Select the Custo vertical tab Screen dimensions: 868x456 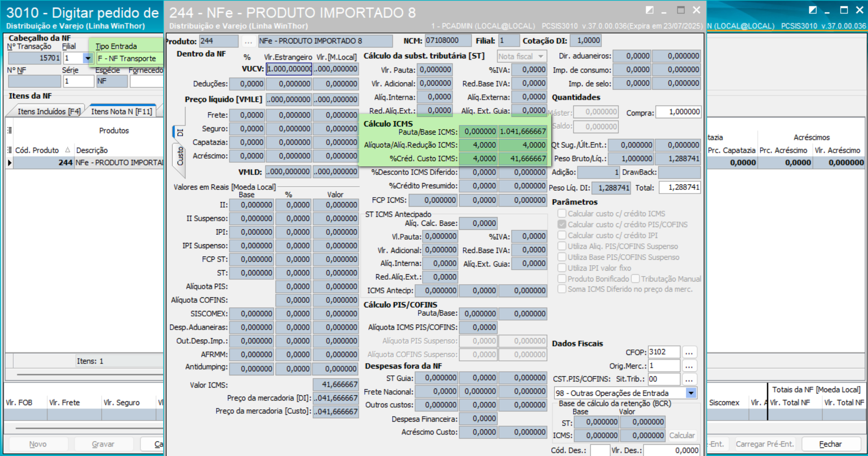(x=179, y=156)
